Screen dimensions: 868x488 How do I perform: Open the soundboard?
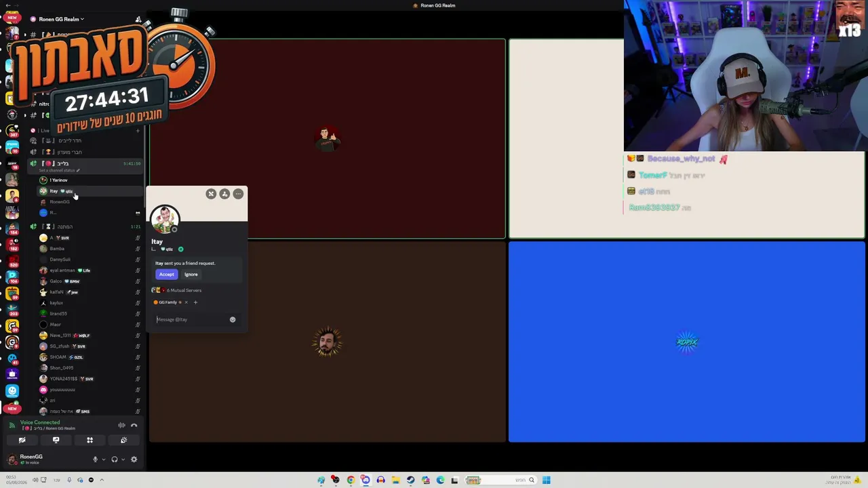tap(123, 440)
